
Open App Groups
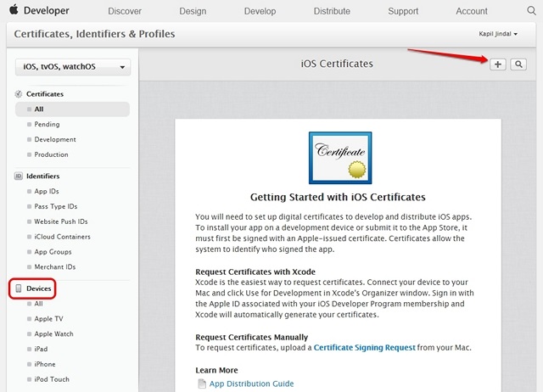[53, 252]
